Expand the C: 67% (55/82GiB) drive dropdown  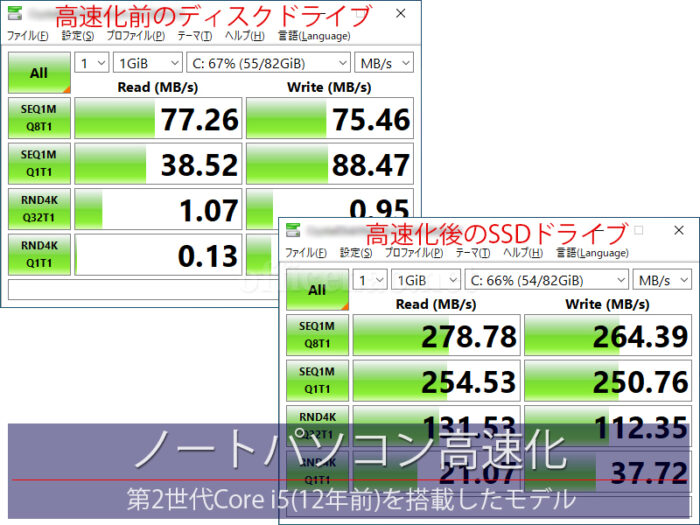[268, 63]
